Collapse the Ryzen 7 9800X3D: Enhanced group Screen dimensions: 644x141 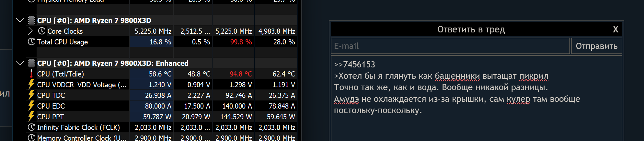tap(20, 63)
